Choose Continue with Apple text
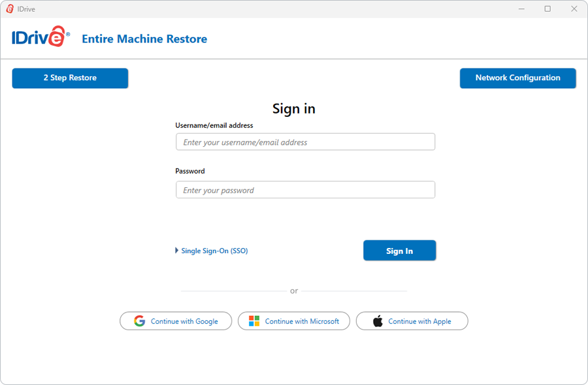 click(419, 321)
